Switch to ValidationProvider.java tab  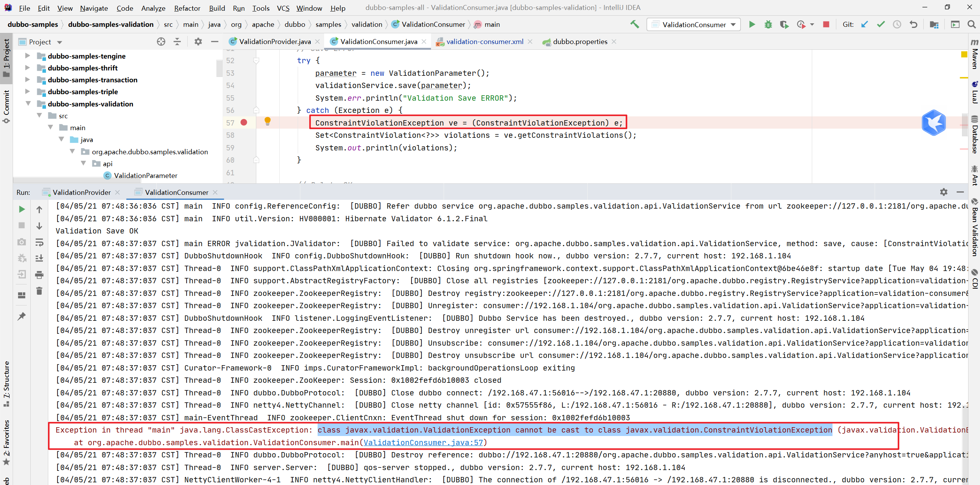[x=274, y=41]
